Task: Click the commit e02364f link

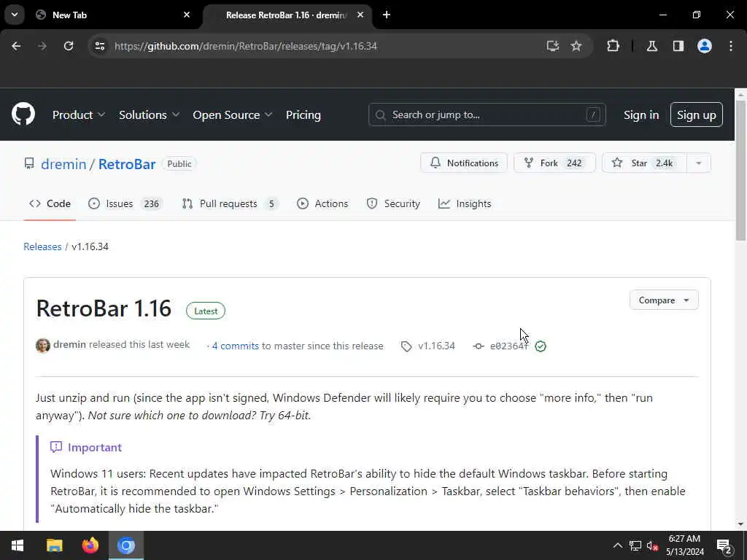Action: click(x=508, y=346)
